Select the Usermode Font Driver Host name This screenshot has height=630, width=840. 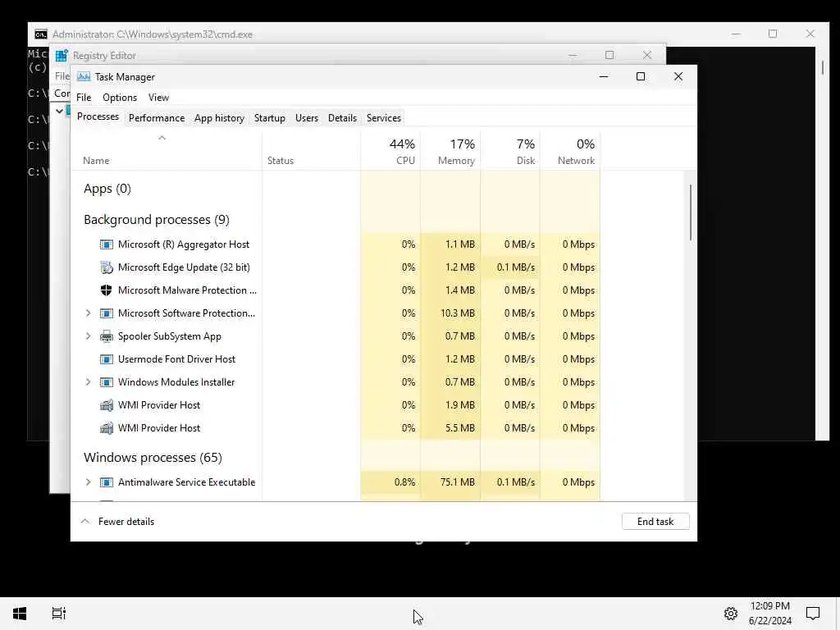click(x=176, y=359)
